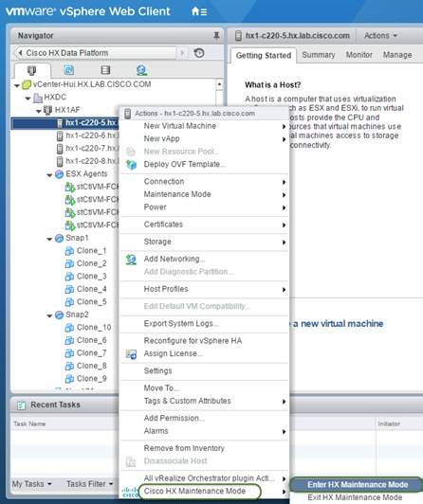Open Tags & Custom Attributes submenu

[x=205, y=401]
